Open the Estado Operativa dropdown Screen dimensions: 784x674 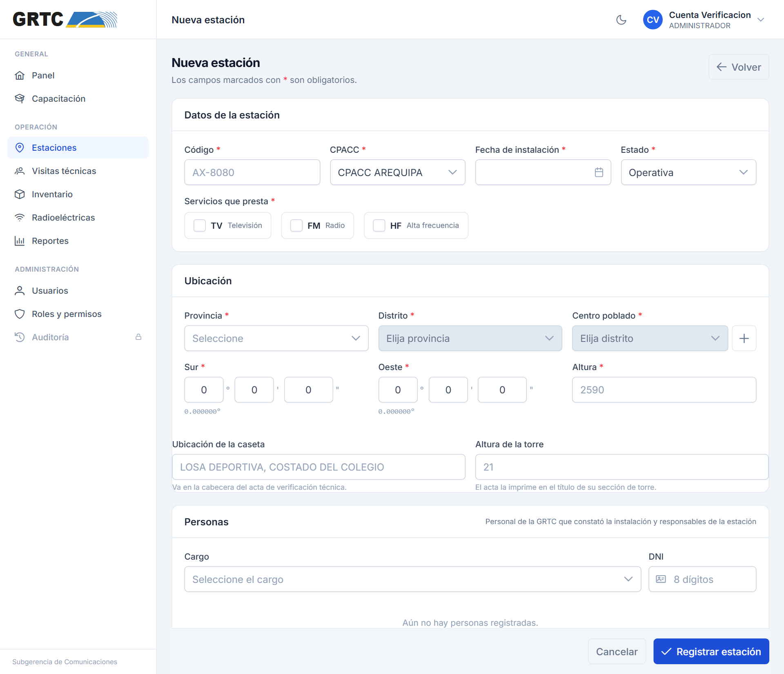pos(688,172)
